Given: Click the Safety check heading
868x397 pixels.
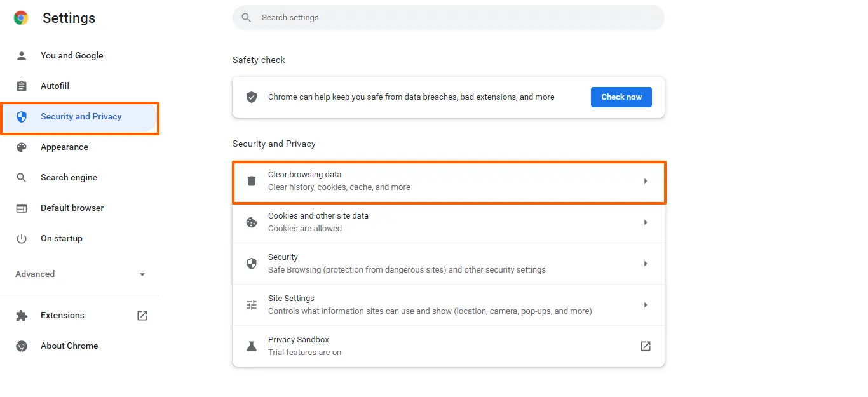Looking at the screenshot, I should click(x=259, y=60).
